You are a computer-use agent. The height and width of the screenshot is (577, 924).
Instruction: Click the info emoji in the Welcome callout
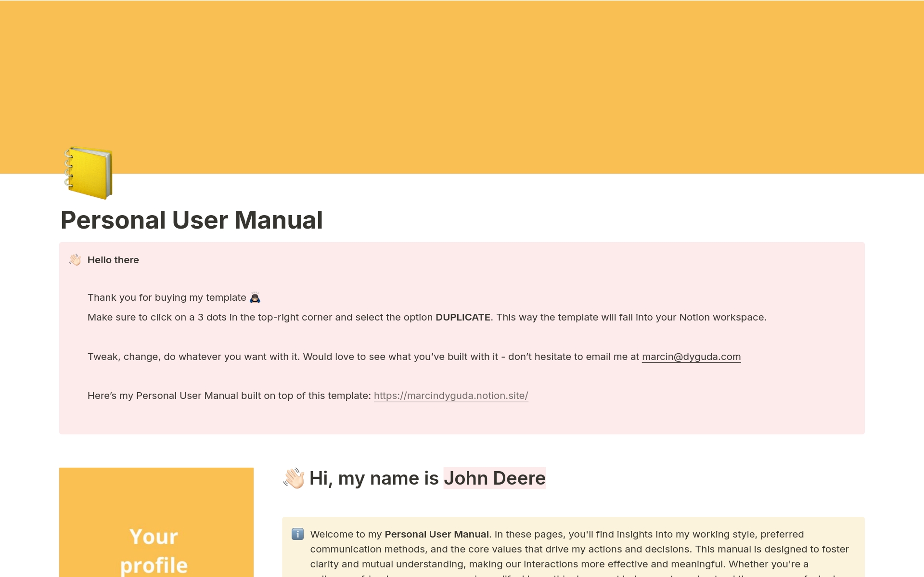pos(297,534)
